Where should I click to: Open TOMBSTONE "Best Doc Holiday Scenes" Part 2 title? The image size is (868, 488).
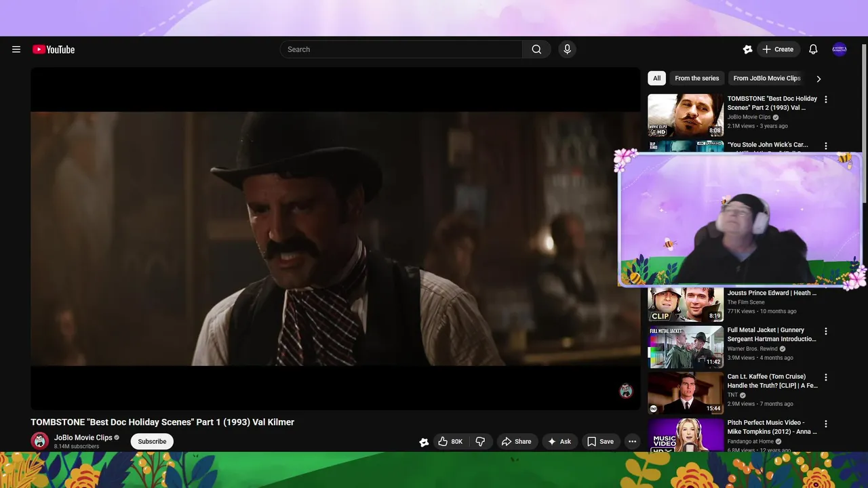[772, 103]
